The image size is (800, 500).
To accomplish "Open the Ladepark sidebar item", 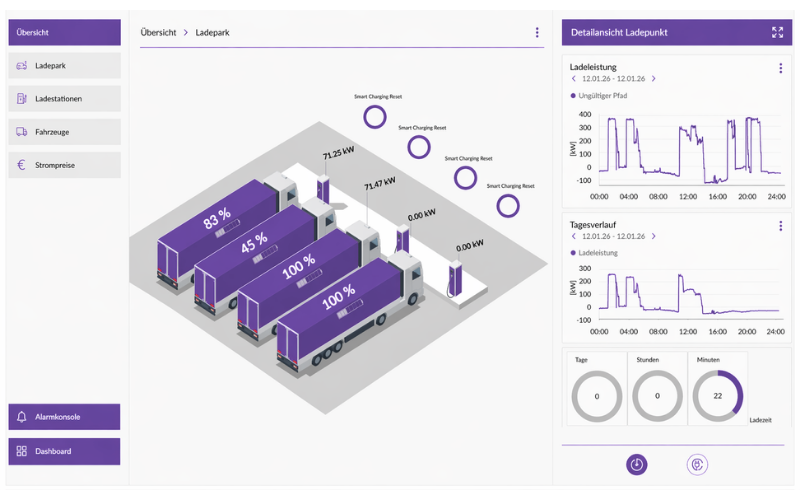I will (x=64, y=66).
